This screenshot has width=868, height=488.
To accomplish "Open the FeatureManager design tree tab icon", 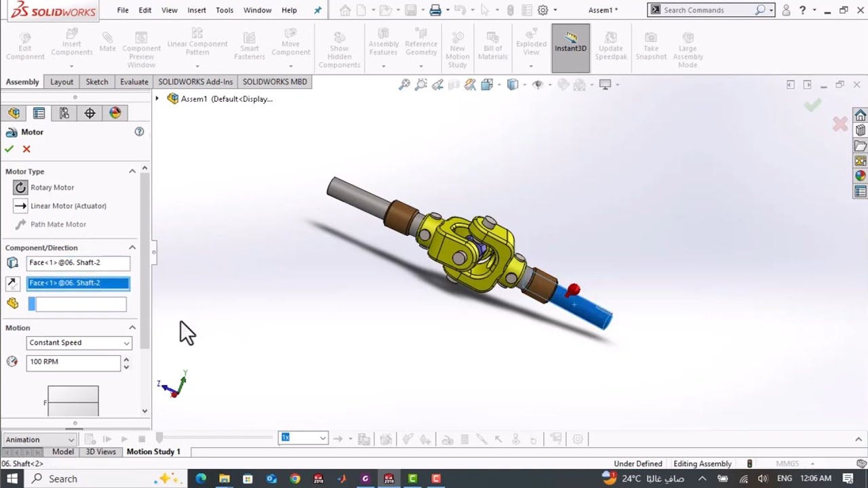I will (x=14, y=113).
